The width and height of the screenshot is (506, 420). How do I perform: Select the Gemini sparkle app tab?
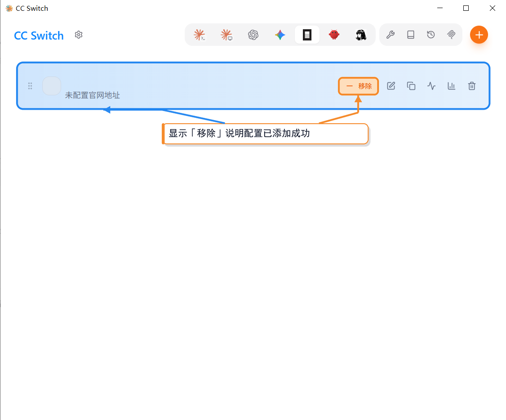pos(280,35)
